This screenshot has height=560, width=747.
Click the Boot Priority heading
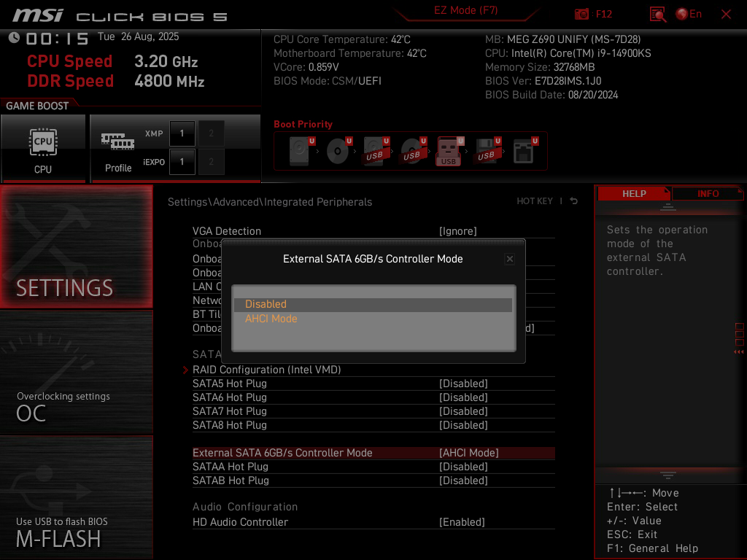(303, 124)
